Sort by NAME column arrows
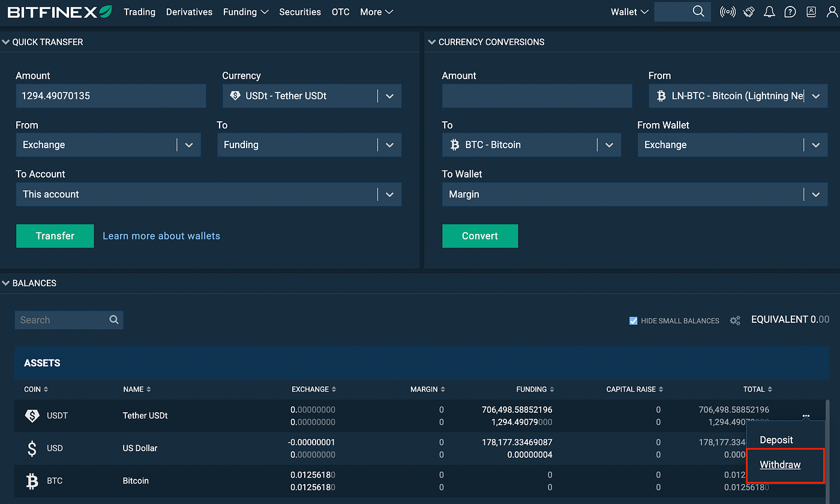 (149, 389)
